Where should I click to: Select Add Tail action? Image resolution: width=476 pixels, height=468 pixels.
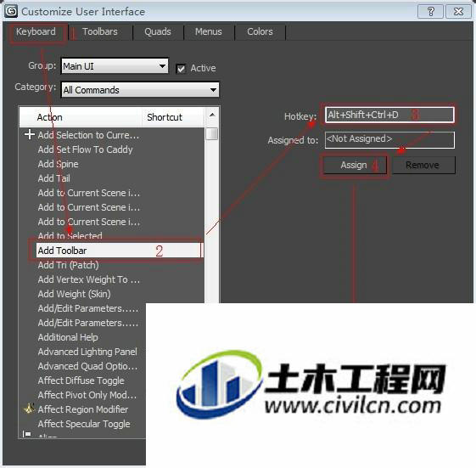(54, 178)
